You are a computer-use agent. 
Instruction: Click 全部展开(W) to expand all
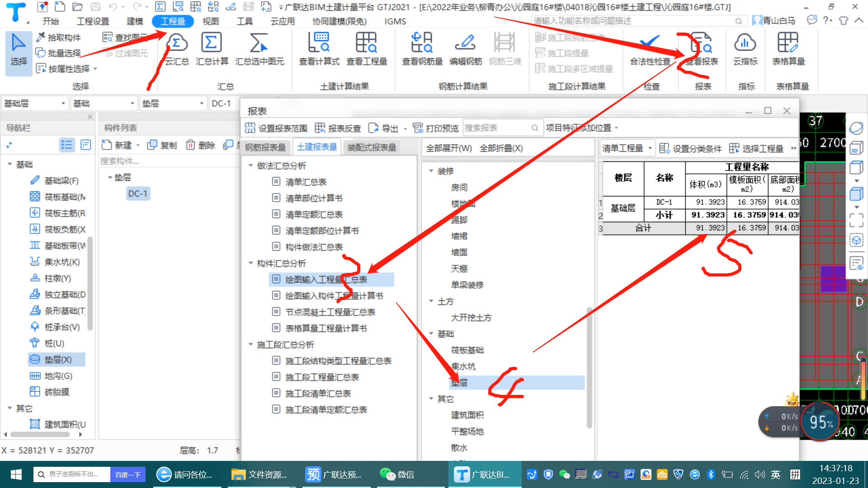[448, 148]
